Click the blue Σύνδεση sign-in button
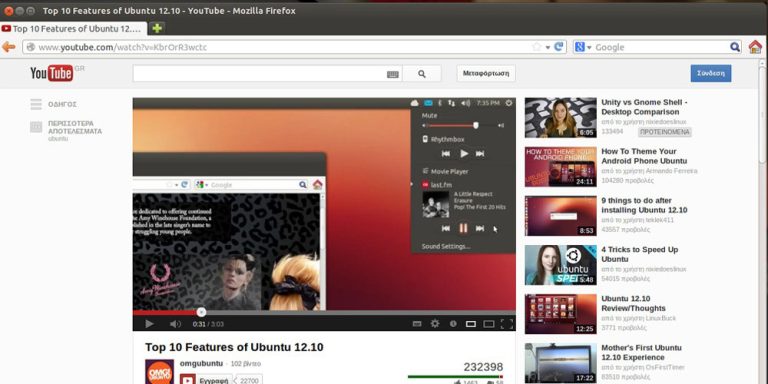This screenshot has height=384, width=768. tap(711, 73)
